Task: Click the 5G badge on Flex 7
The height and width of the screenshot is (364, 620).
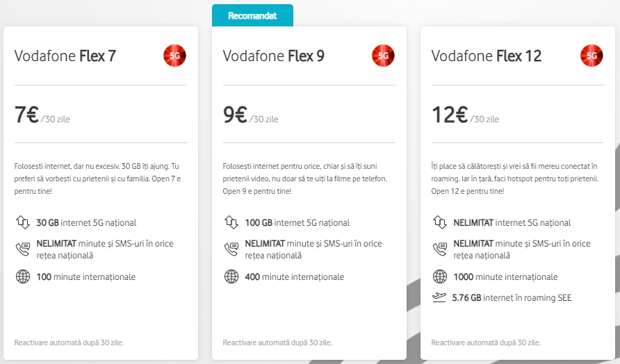Action: [x=174, y=56]
